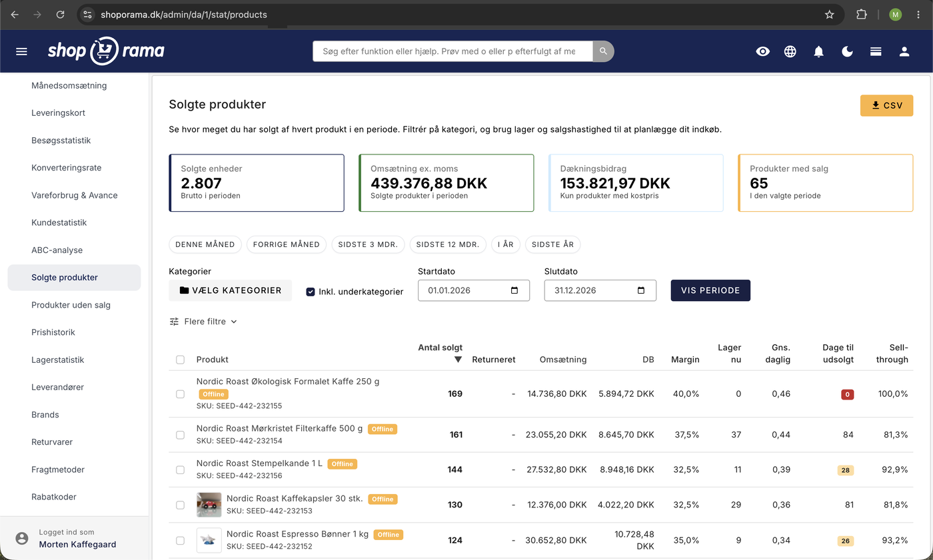
Task: Click the Kaffekapsler product thumbnail
Action: (209, 505)
